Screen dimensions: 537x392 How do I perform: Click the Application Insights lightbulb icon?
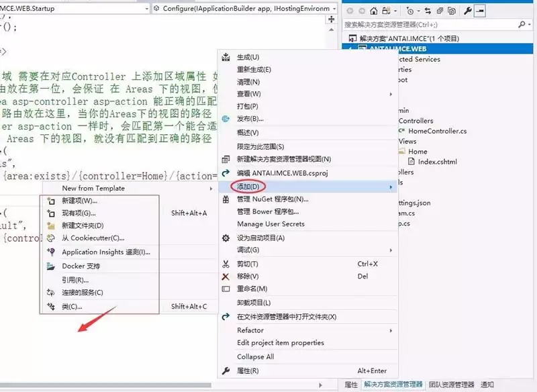[x=50, y=252]
